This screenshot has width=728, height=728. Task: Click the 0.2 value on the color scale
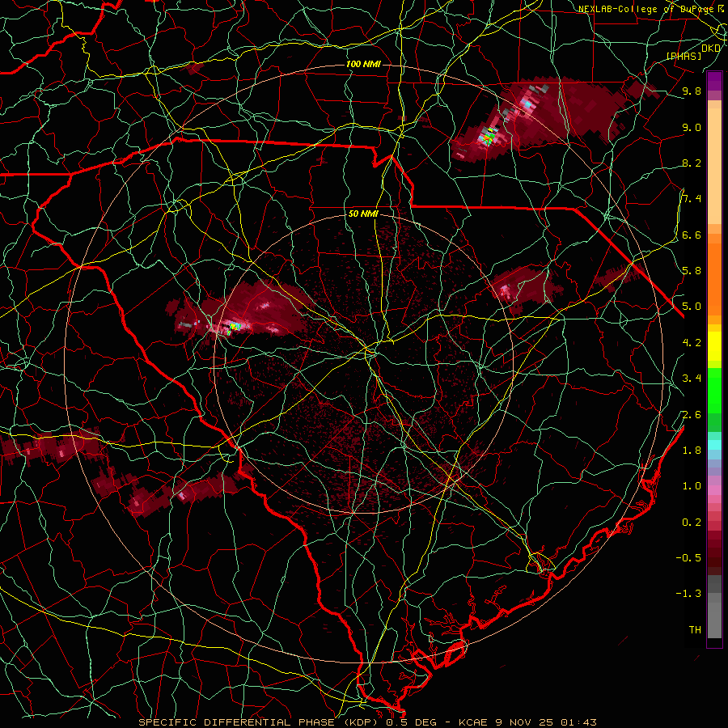click(692, 522)
